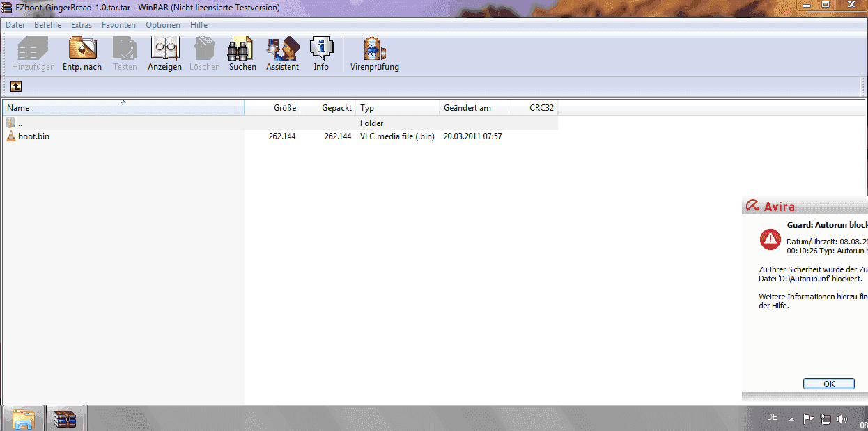Image resolution: width=868 pixels, height=431 pixels.
Task: Click Avira logo in alert header
Action: point(770,206)
